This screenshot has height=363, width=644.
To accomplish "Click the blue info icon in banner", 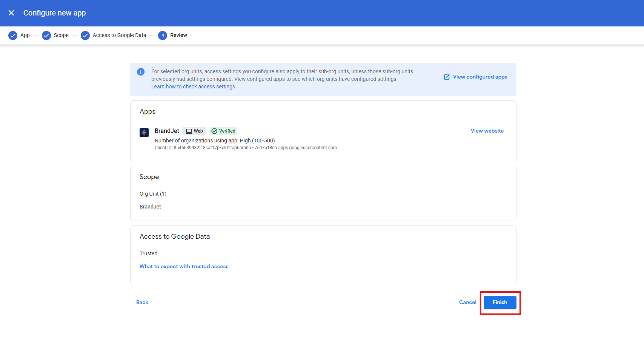I will click(141, 72).
